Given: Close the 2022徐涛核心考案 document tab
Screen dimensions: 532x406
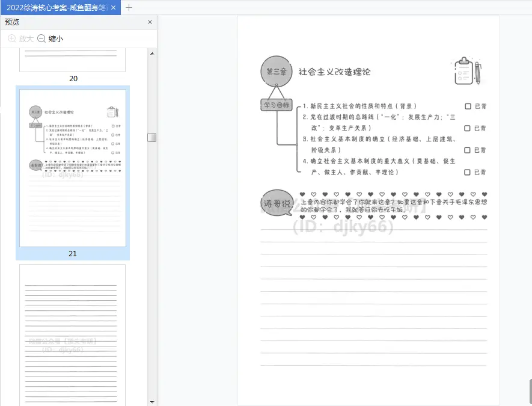Looking at the screenshot, I should tap(114, 7).
